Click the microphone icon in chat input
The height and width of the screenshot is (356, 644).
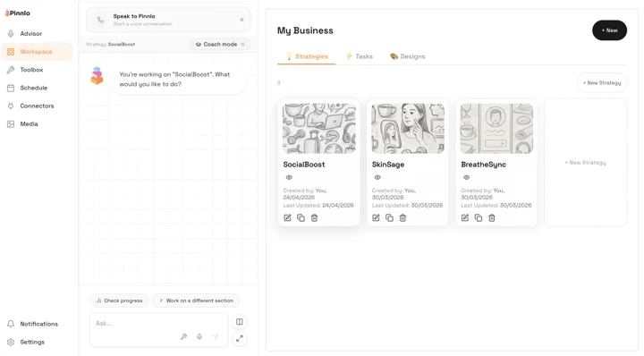(199, 336)
